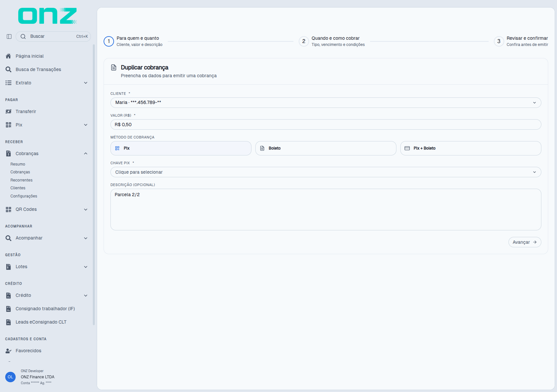This screenshot has width=557, height=392.
Task: Click the Página inicial home icon
Action: click(x=8, y=56)
